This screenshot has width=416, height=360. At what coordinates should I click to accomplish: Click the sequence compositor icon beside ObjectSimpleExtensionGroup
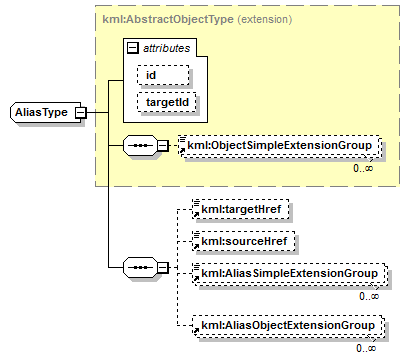(140, 145)
